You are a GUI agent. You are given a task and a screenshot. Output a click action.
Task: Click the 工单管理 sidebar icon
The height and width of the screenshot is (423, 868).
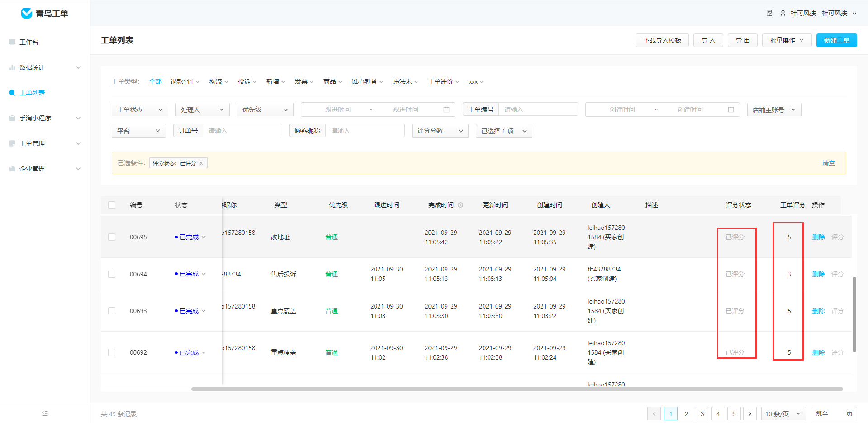(12, 143)
